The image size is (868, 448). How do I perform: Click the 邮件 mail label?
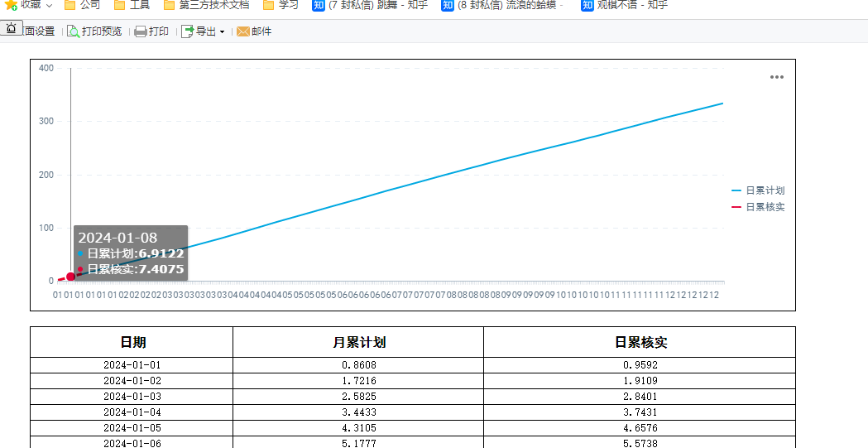tap(261, 31)
